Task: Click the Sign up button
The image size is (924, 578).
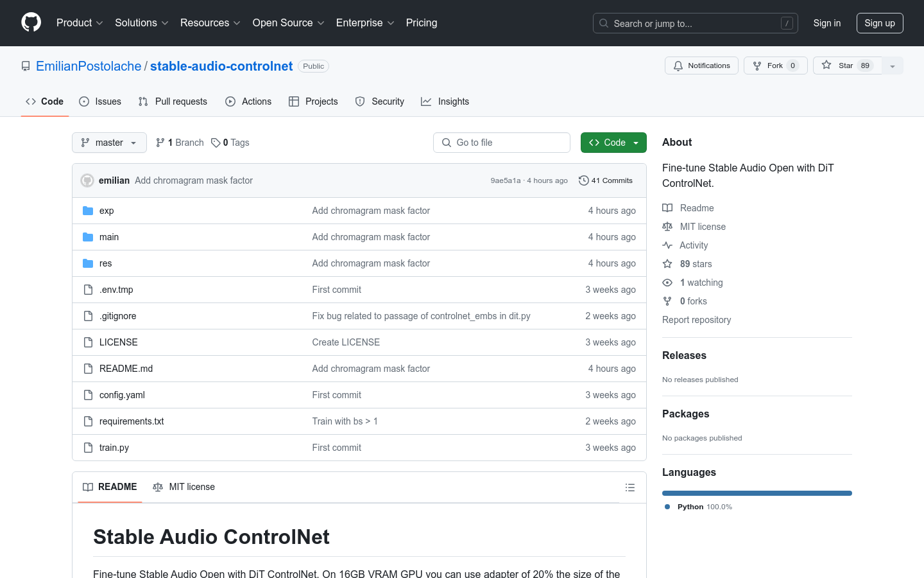Action: point(880,23)
